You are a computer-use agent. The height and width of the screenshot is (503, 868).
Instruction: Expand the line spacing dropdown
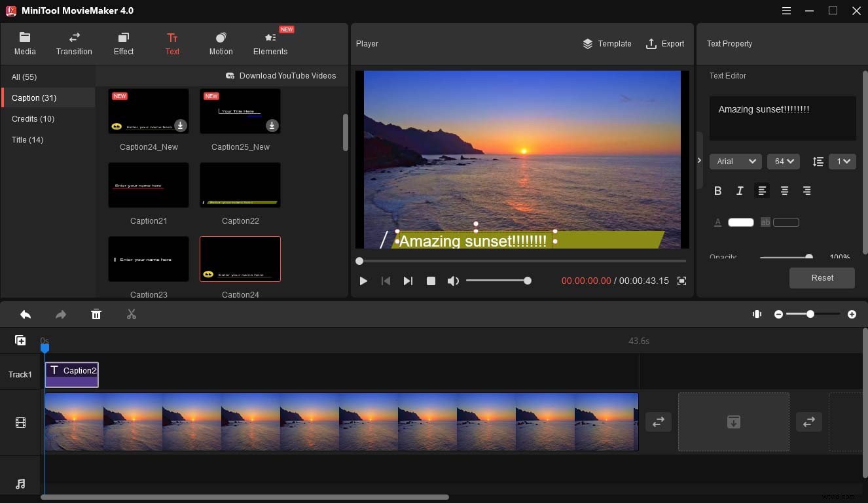click(842, 161)
